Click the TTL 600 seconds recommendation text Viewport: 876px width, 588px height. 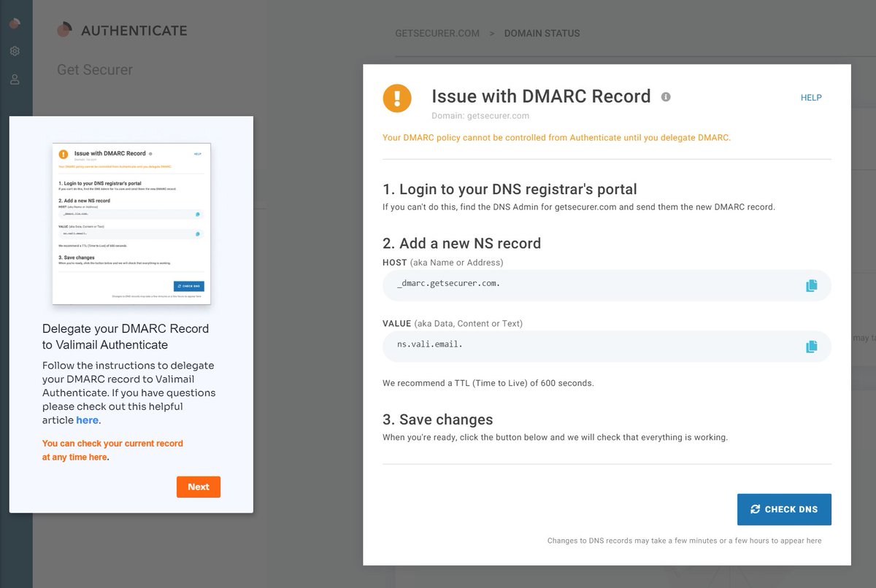point(488,383)
